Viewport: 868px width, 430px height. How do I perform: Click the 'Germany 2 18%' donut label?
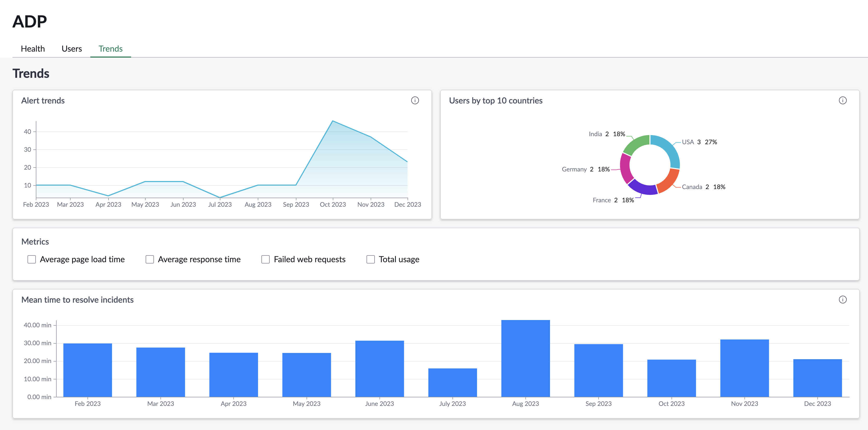(x=586, y=169)
